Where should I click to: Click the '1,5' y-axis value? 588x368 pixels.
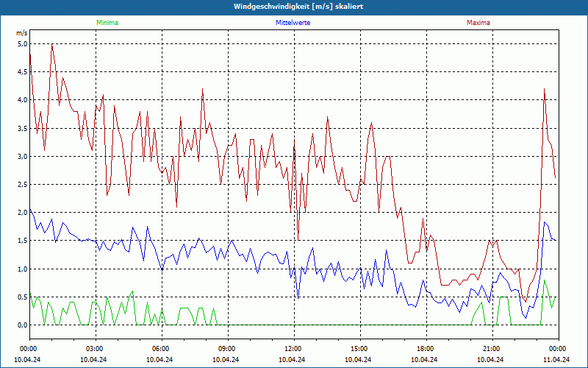[x=23, y=241]
